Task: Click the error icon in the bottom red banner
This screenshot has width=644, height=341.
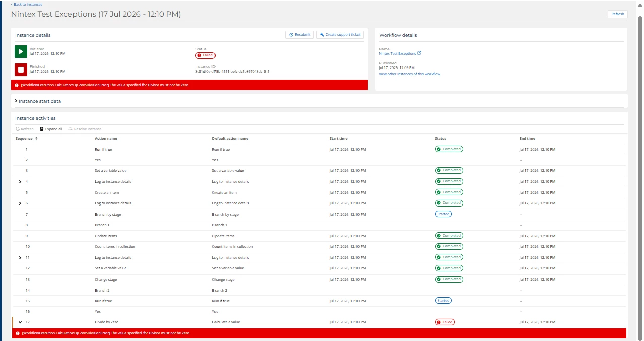Action: pyautogui.click(x=18, y=333)
